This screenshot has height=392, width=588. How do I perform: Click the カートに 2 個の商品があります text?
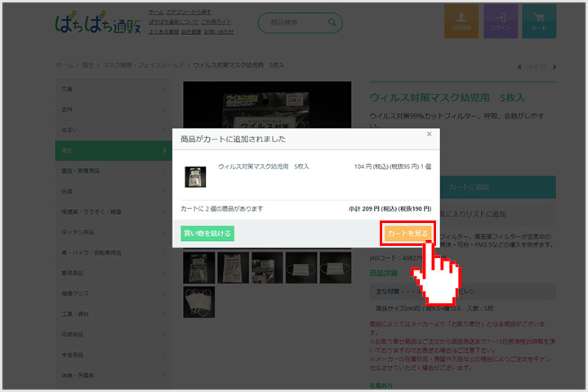click(221, 208)
